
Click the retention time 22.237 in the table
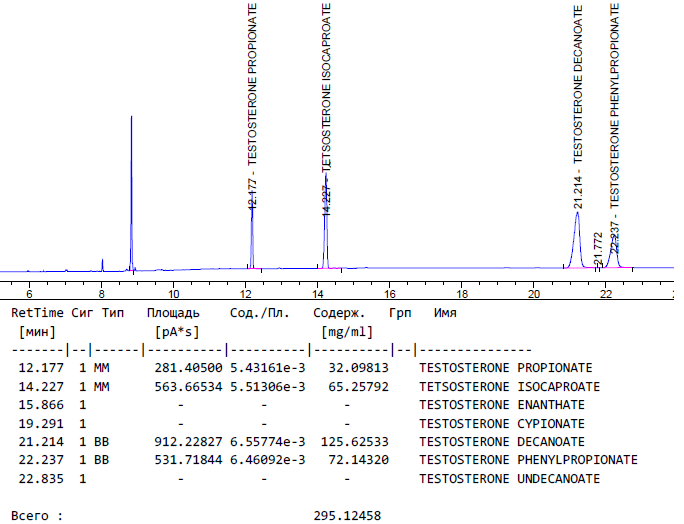[40, 460]
